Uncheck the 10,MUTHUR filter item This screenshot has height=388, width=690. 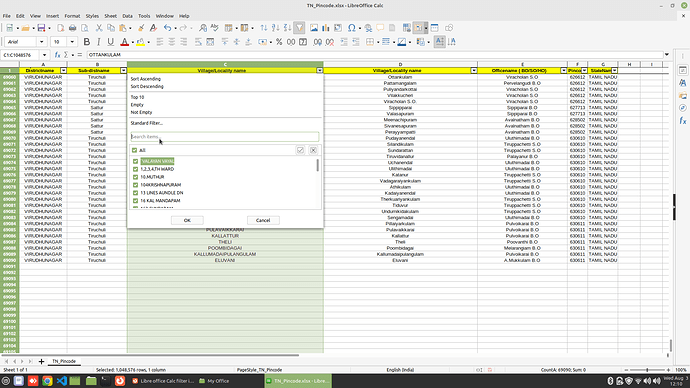click(136, 177)
